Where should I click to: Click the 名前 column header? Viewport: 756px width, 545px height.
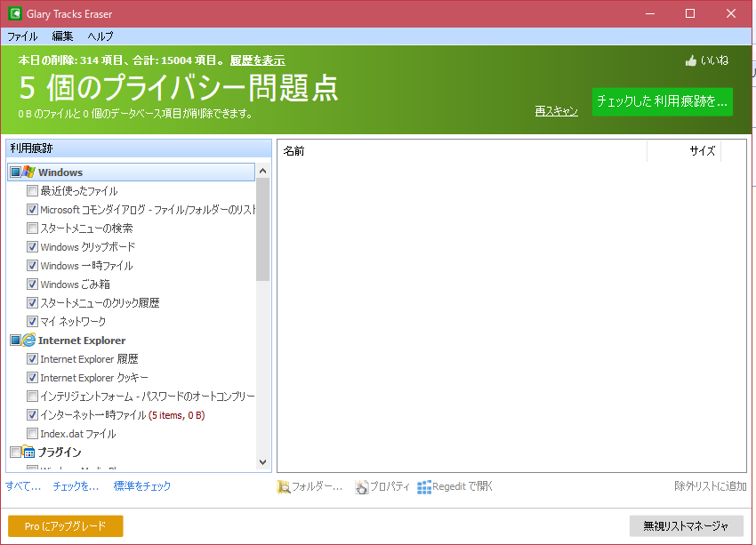point(462,151)
